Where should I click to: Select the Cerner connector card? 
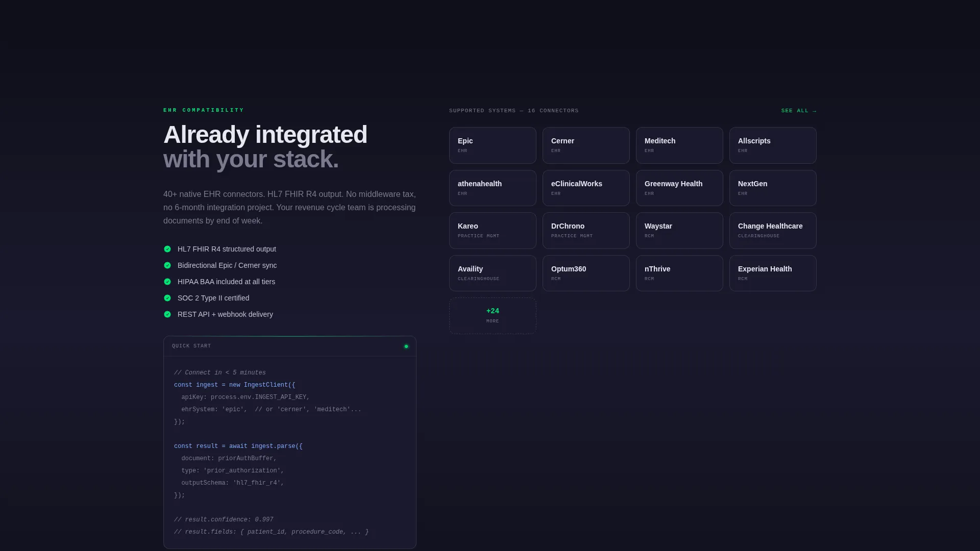586,145
